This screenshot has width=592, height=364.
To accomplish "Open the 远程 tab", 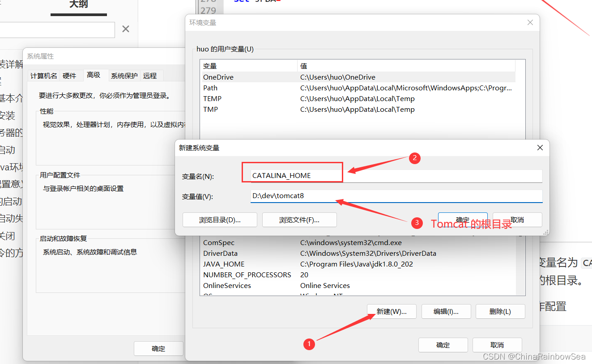I will click(x=150, y=76).
